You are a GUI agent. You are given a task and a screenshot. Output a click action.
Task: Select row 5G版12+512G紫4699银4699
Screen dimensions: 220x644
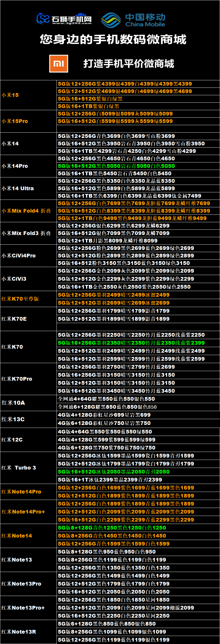coord(138,91)
